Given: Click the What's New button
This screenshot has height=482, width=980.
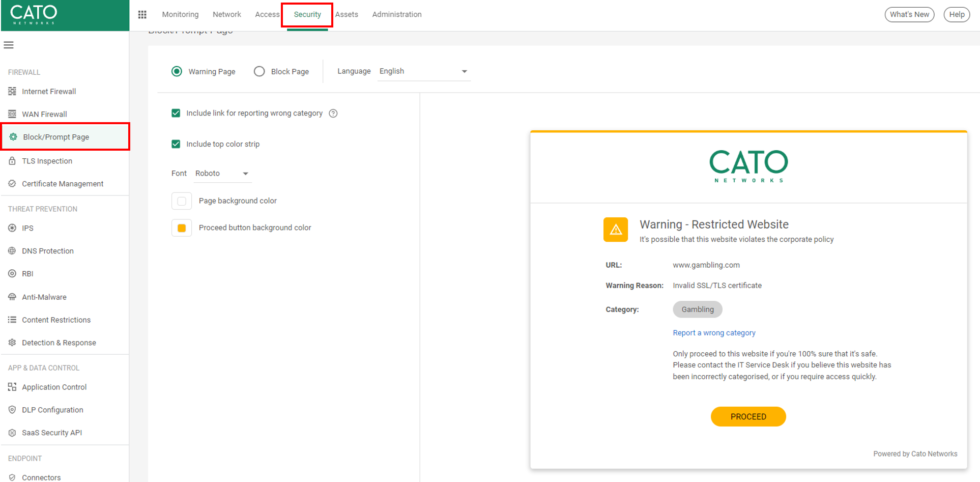Looking at the screenshot, I should click(x=909, y=14).
